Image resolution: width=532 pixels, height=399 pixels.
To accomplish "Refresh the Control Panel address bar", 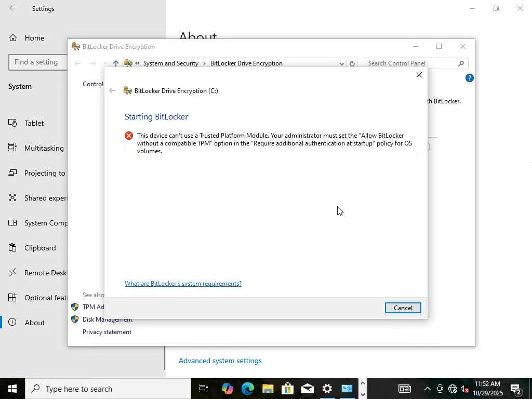I will coord(352,63).
